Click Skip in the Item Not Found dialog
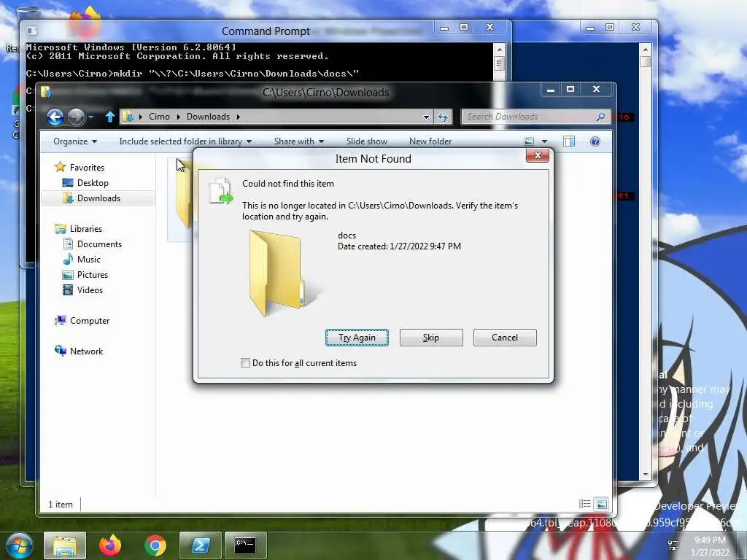Screen dimensions: 747x560 [x=431, y=338]
